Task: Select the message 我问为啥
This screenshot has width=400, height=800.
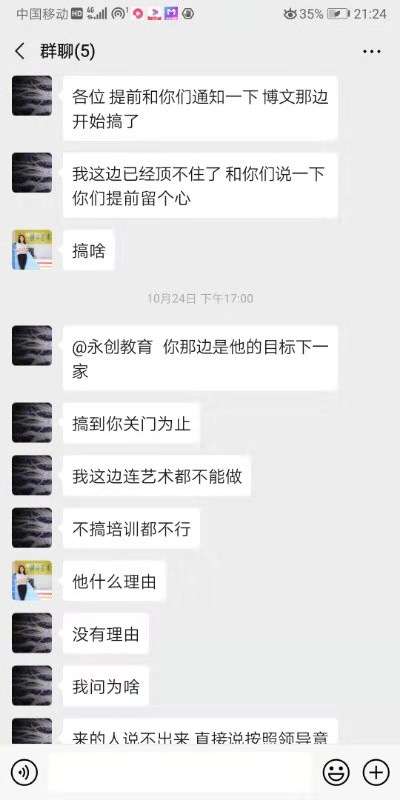Action: [106, 686]
